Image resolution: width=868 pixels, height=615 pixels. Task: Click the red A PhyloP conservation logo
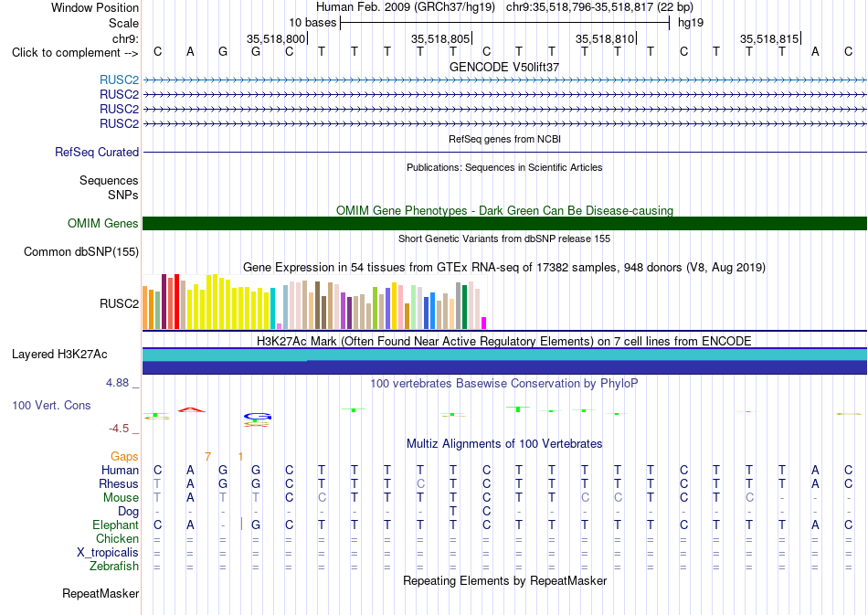coord(191,409)
